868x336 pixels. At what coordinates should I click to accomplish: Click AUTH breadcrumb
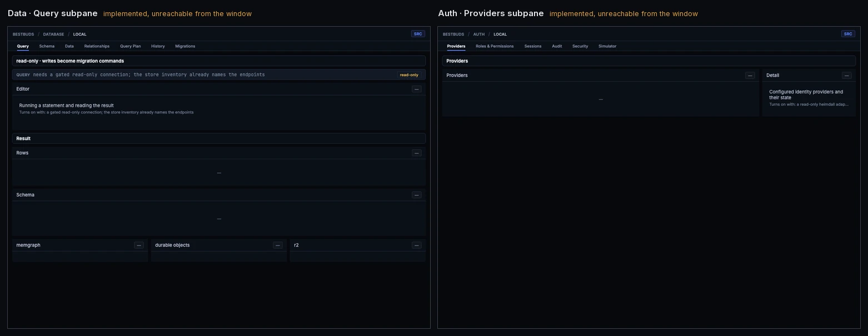pyautogui.click(x=479, y=34)
